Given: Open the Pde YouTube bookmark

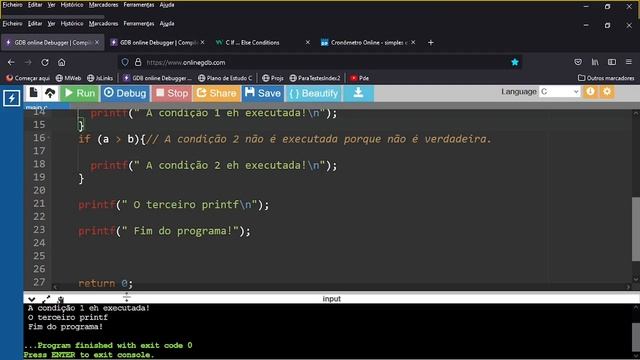Looking at the screenshot, I should click(359, 78).
